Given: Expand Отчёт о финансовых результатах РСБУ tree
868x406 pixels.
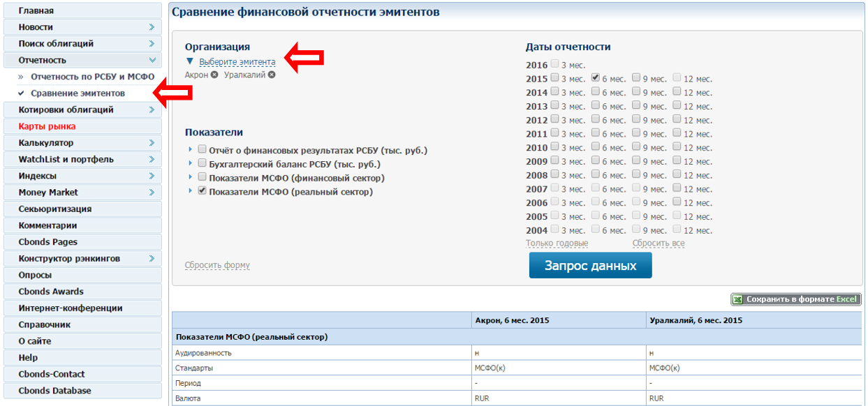Looking at the screenshot, I should (x=190, y=149).
